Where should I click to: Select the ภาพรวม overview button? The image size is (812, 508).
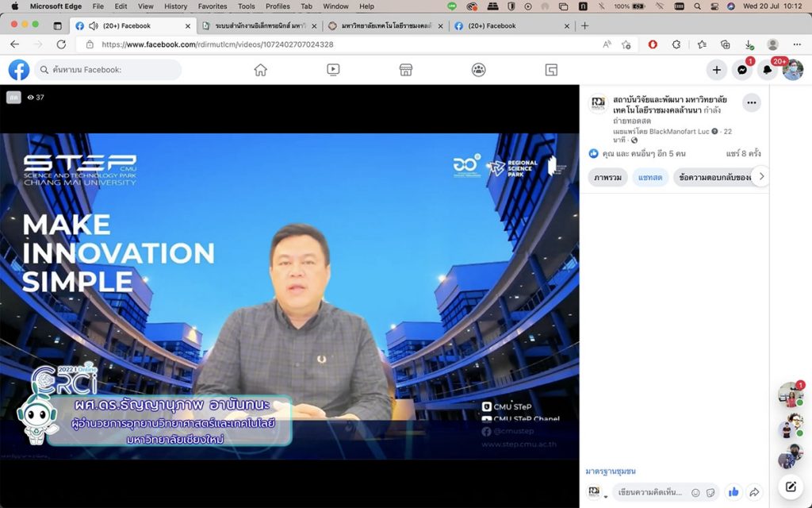pos(607,177)
